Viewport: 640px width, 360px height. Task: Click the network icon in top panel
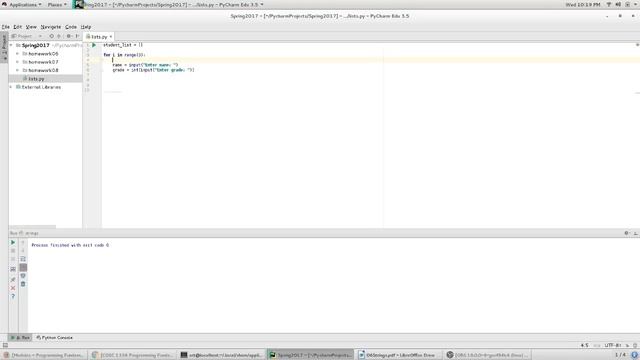(x=609, y=4)
